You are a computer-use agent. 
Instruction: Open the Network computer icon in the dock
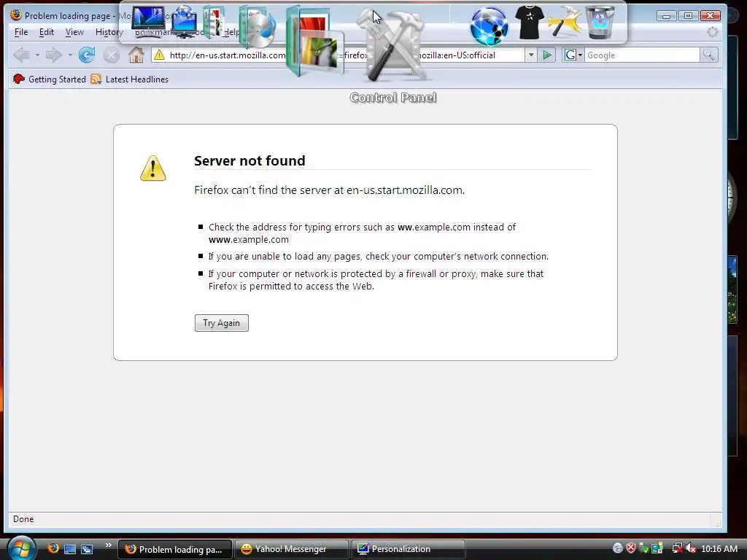185,21
